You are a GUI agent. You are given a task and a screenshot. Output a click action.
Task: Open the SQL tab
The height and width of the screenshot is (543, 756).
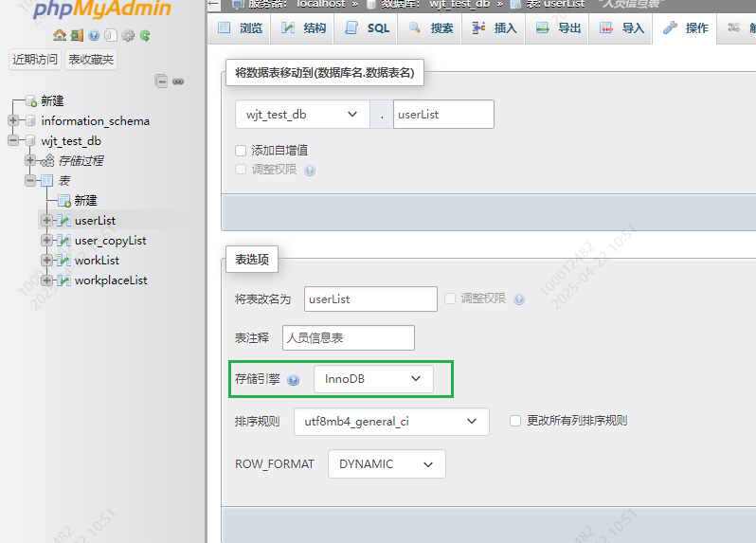(366, 28)
